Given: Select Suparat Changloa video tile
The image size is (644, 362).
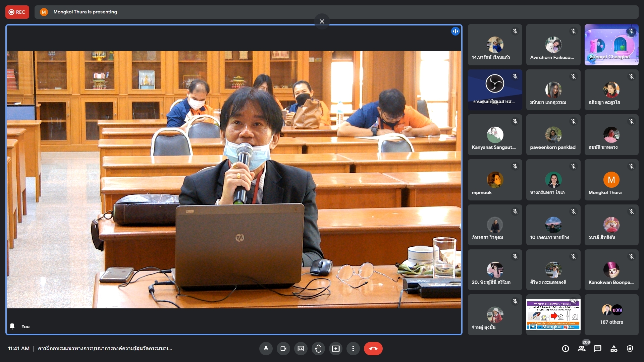Looking at the screenshot, I should click(x=611, y=45).
